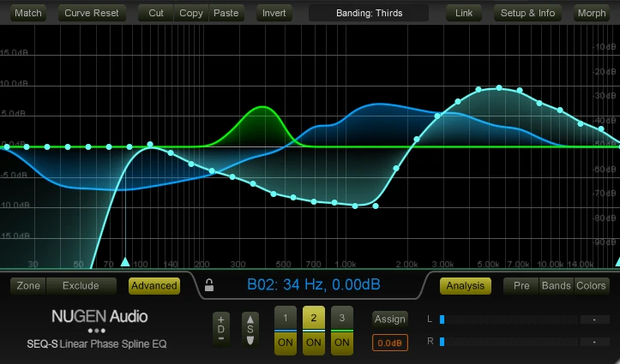Toggle the ON switch under curve 2

(x=314, y=343)
